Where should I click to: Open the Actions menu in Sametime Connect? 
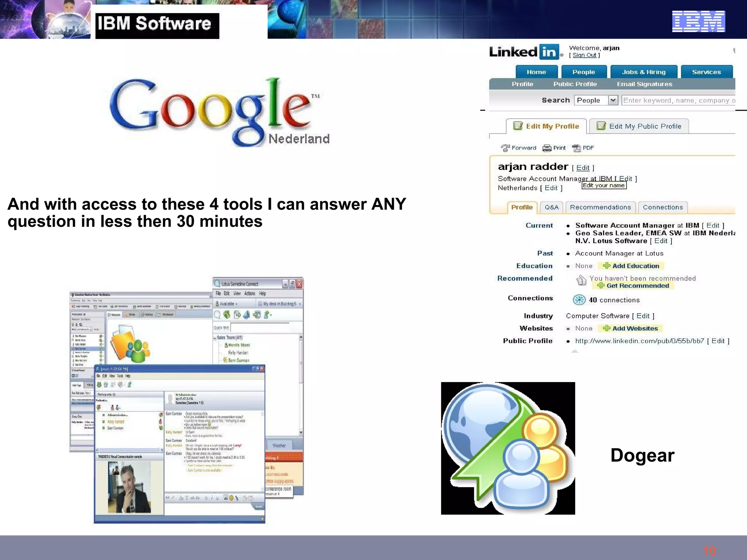click(249, 293)
